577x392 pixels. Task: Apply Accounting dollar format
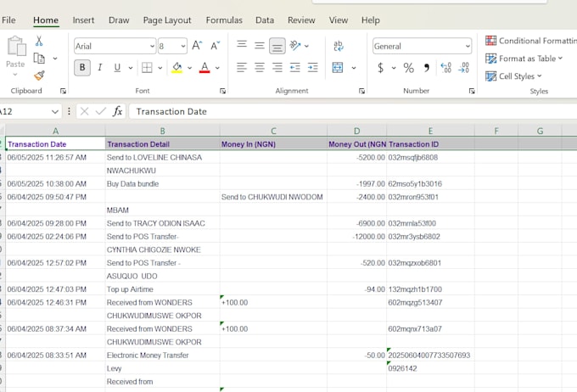click(381, 68)
